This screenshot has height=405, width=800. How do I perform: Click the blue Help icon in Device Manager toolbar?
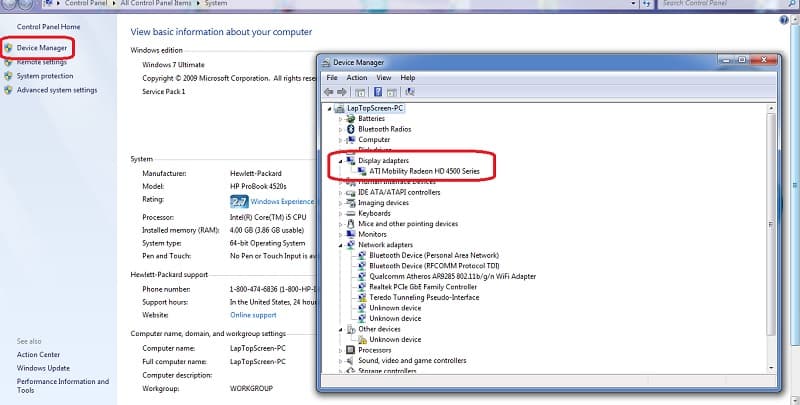coord(378,92)
